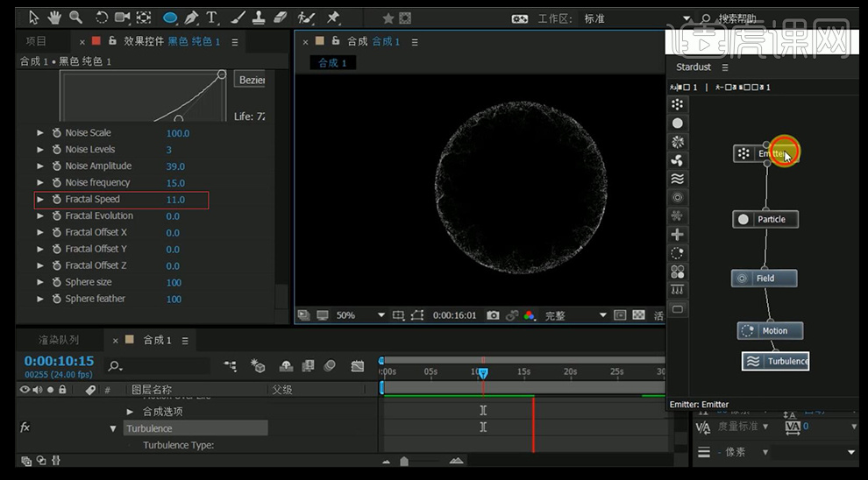Select the Zoom magnifier tool

75,18
